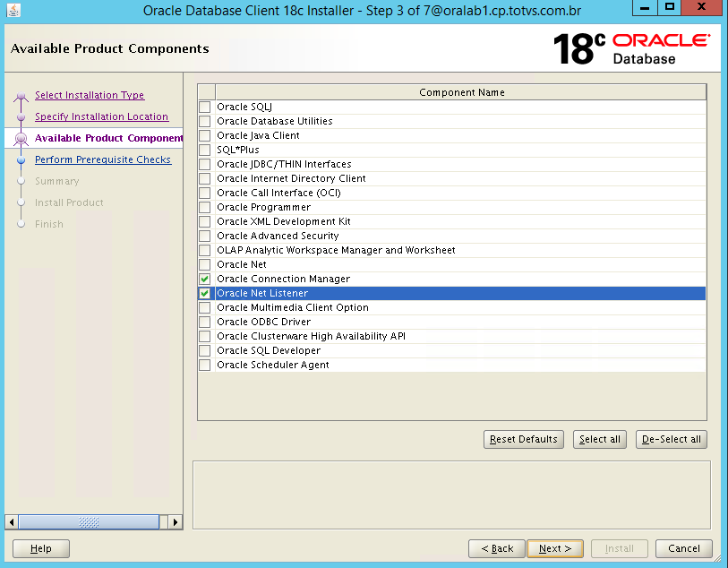Click right arrow of sidebar horizontal scrollbar

click(x=175, y=522)
